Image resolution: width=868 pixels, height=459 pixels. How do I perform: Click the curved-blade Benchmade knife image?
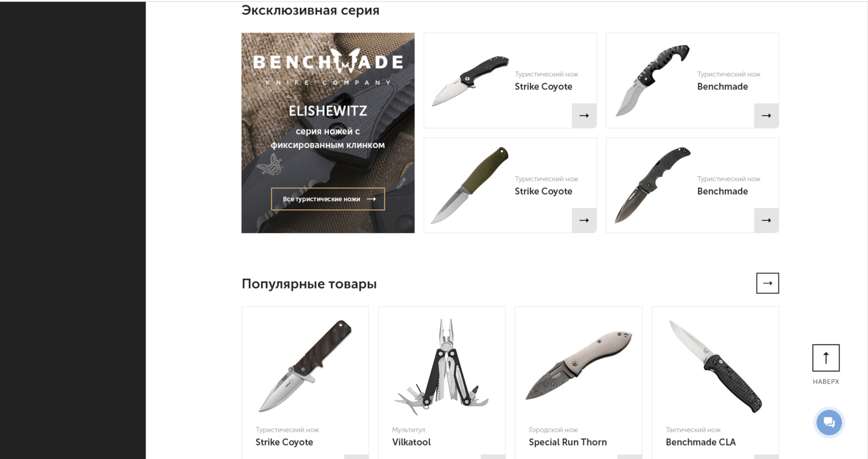[x=652, y=80]
